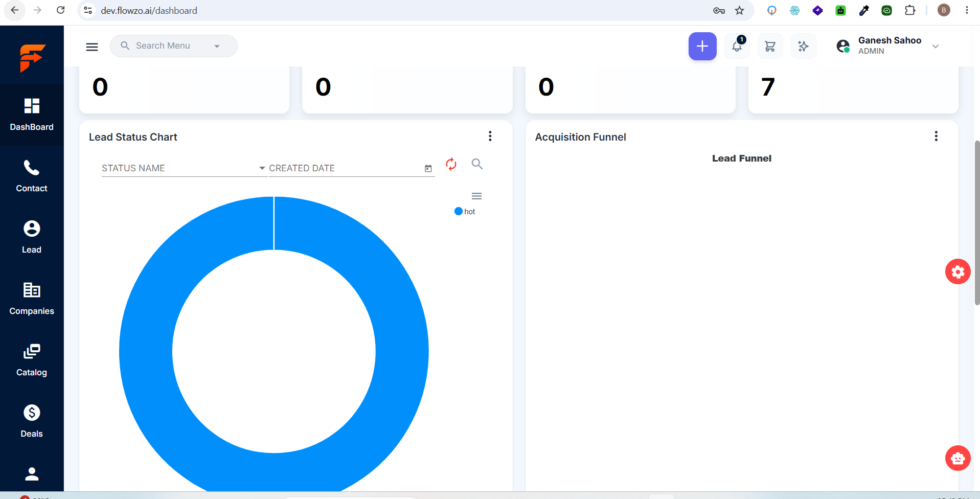Bookmark this page with star icon

pyautogui.click(x=739, y=10)
